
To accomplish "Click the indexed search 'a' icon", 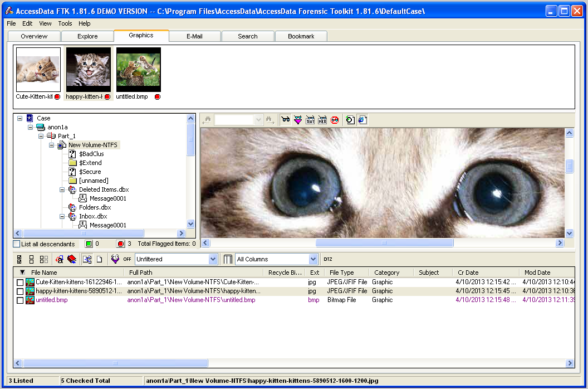I will tap(59, 259).
